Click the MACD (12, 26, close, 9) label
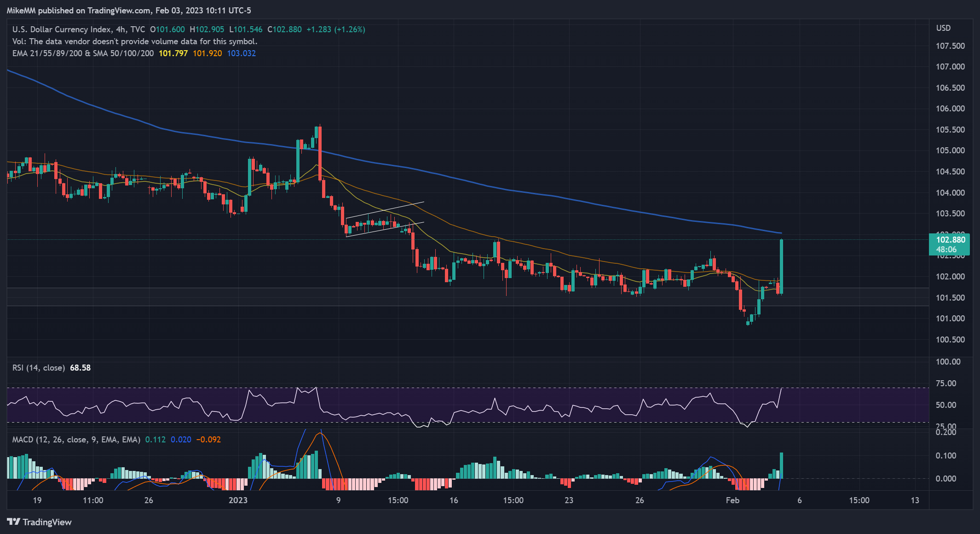 coord(76,440)
